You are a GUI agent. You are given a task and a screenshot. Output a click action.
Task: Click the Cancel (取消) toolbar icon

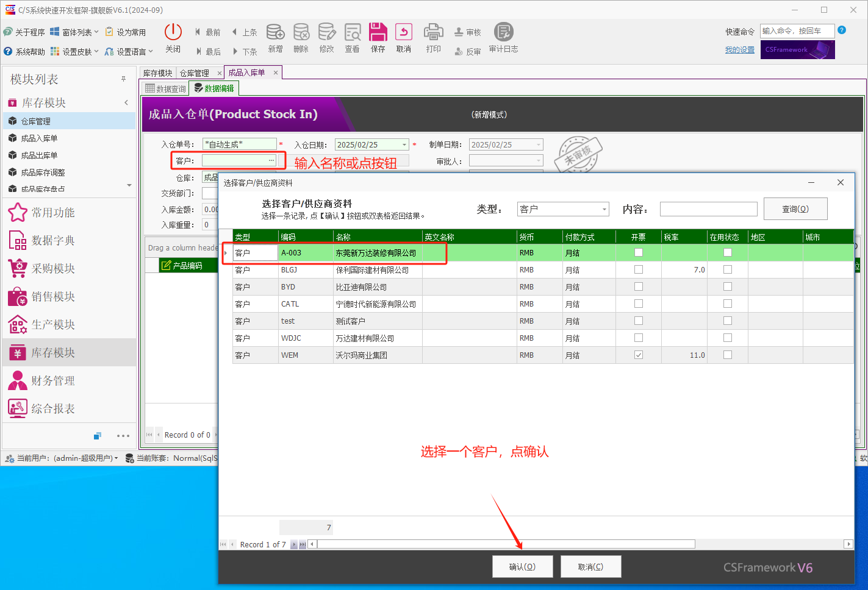(x=404, y=32)
